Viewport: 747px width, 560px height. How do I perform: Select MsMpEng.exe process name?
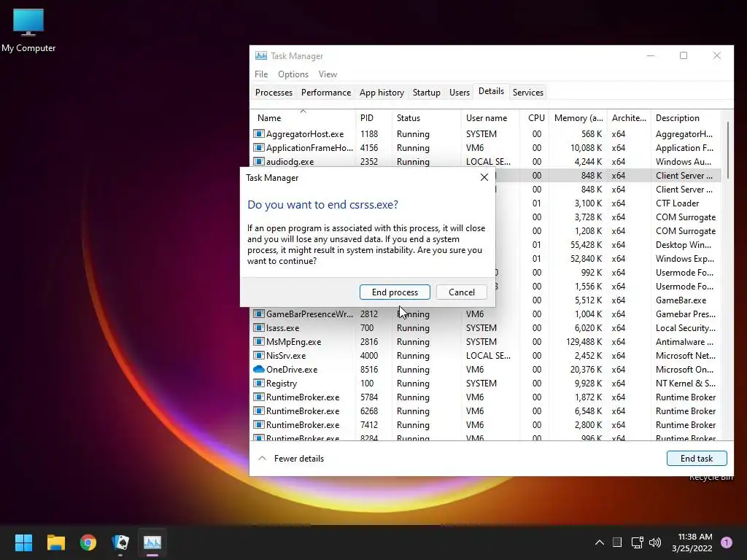pyautogui.click(x=293, y=341)
